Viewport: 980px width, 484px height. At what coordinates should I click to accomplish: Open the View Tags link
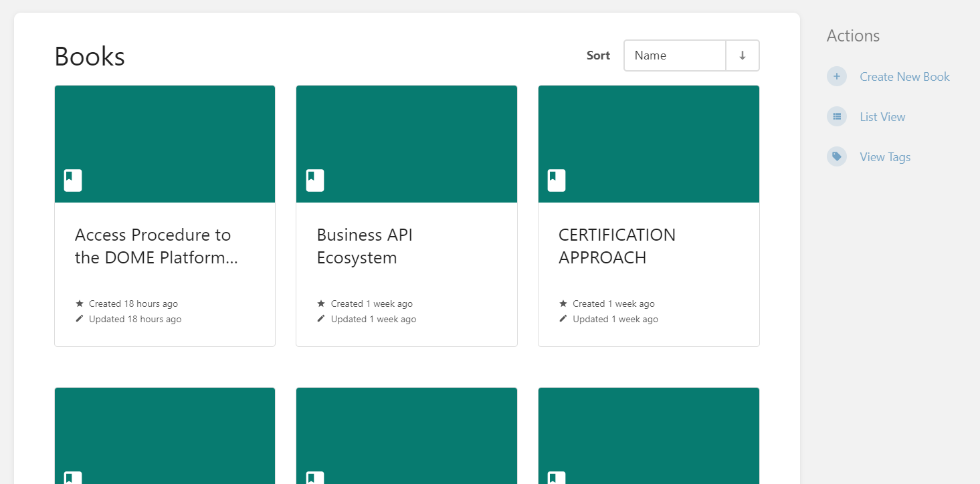click(x=885, y=156)
